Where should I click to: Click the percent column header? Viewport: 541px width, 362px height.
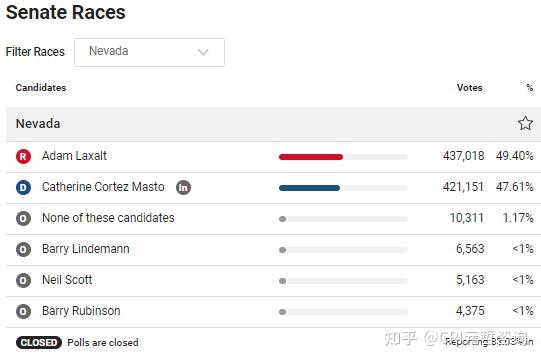pyautogui.click(x=530, y=88)
